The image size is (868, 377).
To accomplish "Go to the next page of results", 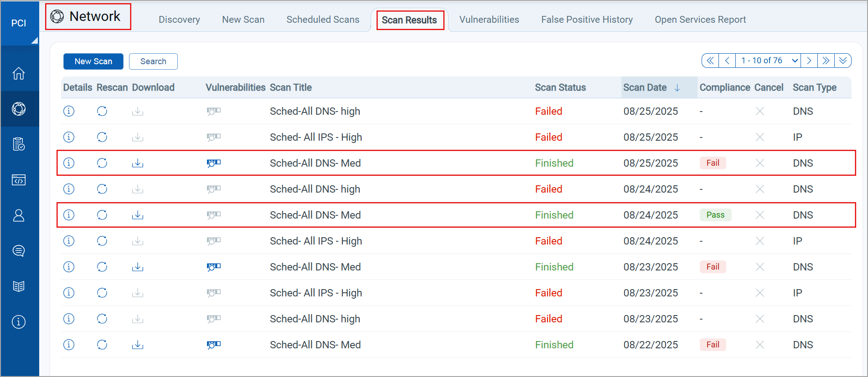I will coord(809,61).
